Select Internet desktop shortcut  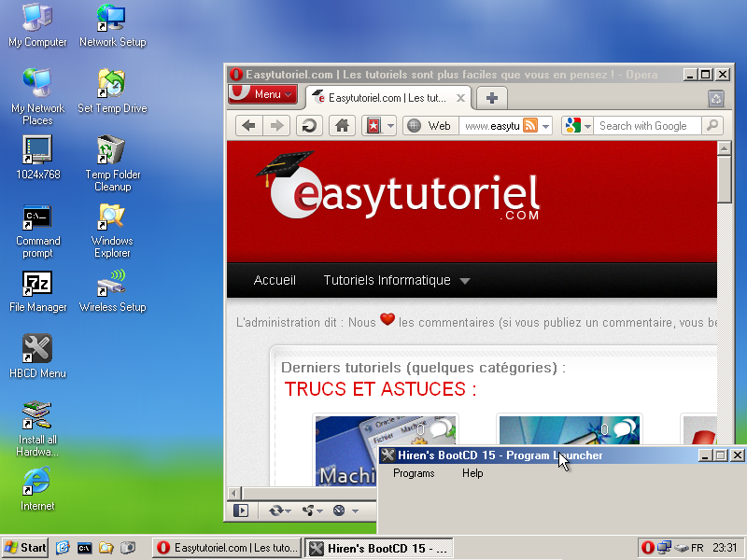pyautogui.click(x=37, y=489)
